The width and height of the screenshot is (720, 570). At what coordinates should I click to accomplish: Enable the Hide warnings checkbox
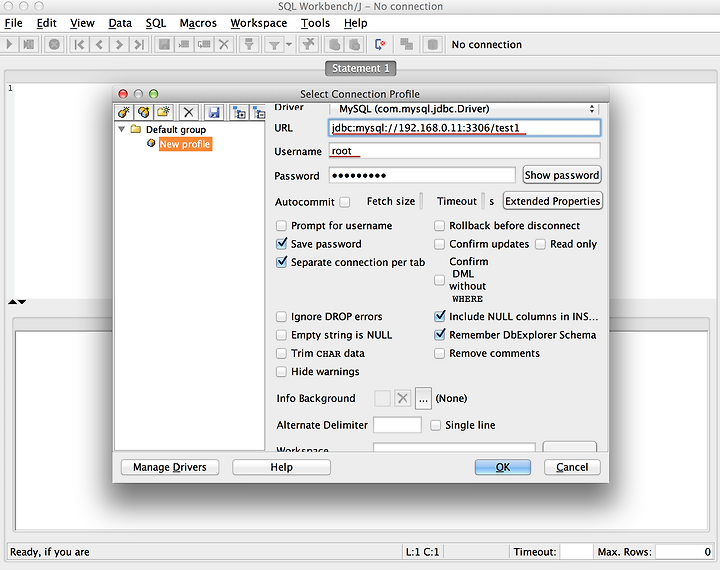pos(281,372)
